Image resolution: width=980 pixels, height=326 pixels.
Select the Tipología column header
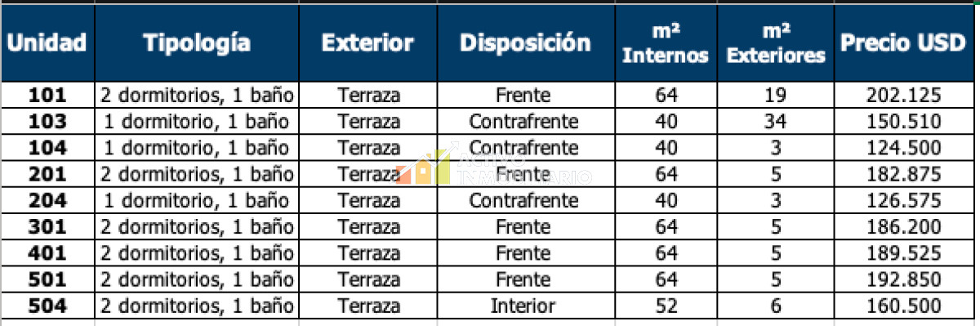(x=197, y=43)
